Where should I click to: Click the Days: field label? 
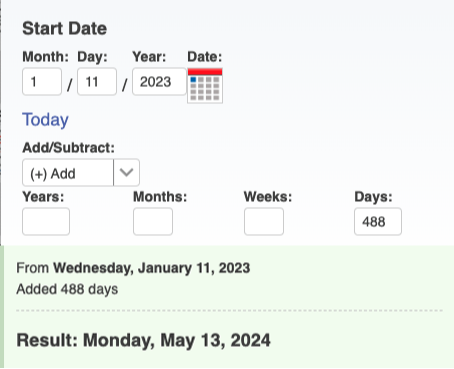[x=373, y=197]
